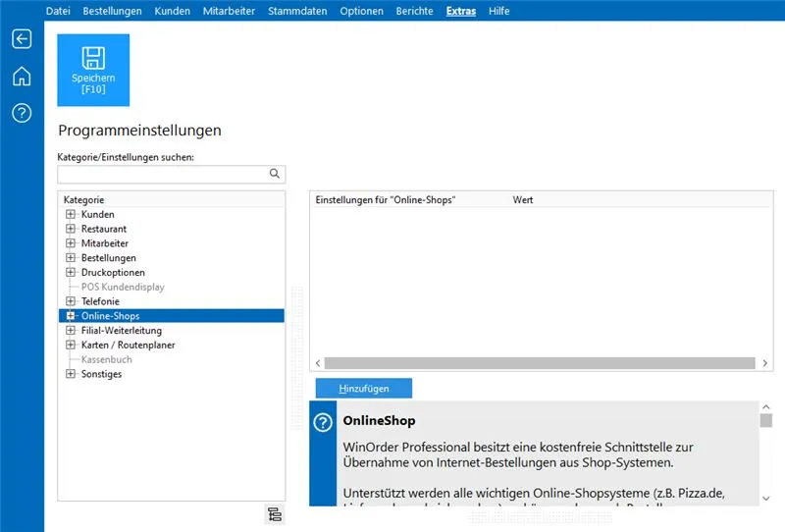Select the Kunden tree label
The height and width of the screenshot is (532, 785).
pos(97,214)
